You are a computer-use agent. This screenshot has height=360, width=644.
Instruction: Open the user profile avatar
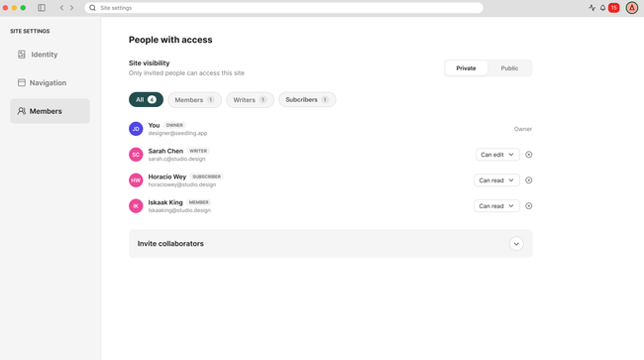632,8
